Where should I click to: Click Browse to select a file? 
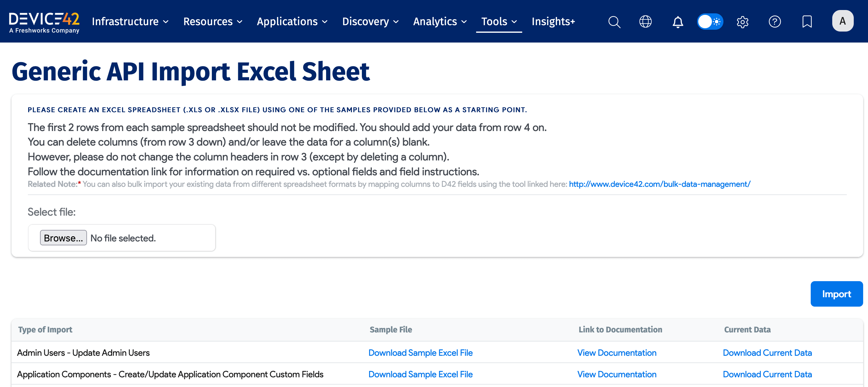(63, 238)
